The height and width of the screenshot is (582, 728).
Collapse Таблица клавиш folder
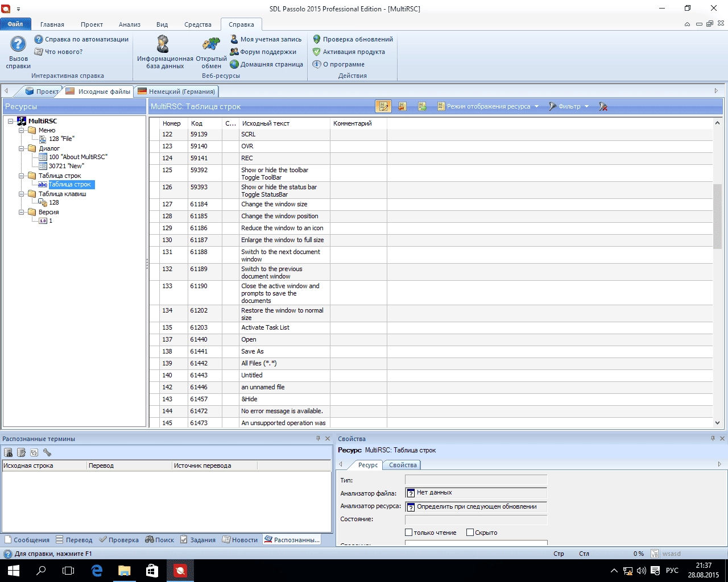click(x=22, y=194)
